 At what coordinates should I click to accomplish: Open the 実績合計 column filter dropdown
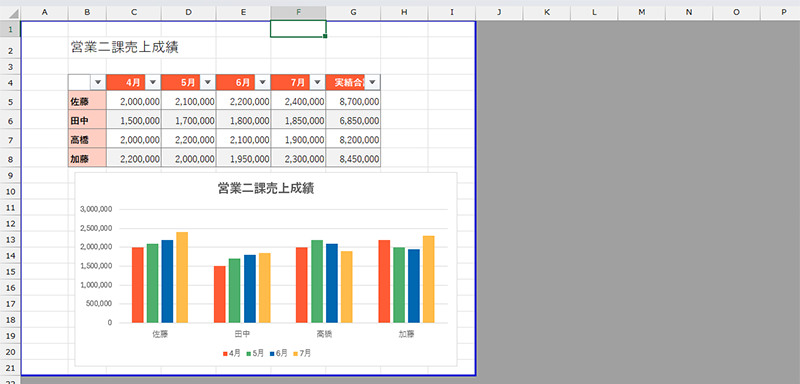372,82
